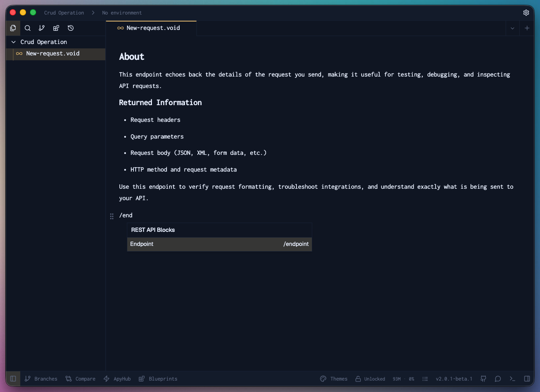Click the list icon in status bar
This screenshot has height=392, width=540.
[x=425, y=379]
